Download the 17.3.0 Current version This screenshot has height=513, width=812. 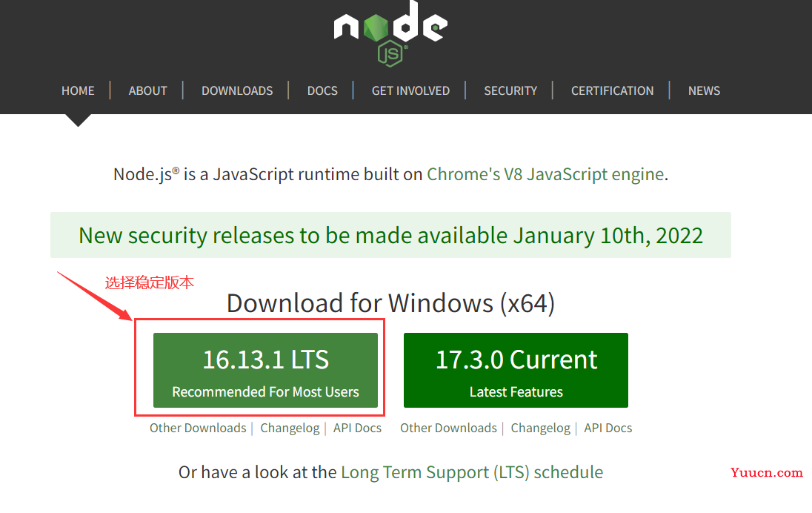(516, 370)
